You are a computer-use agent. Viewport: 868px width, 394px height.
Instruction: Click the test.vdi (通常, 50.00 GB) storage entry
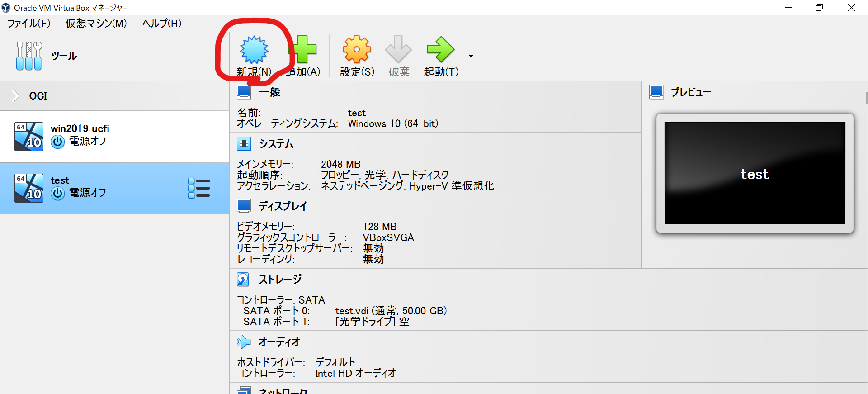coord(391,311)
